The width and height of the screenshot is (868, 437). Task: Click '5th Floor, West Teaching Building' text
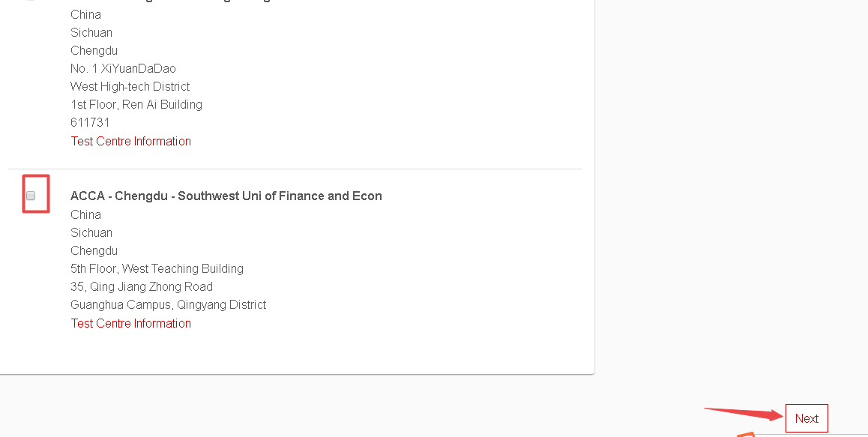pyautogui.click(x=157, y=268)
